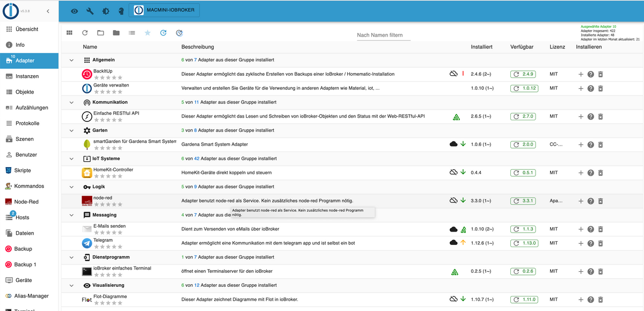The height and width of the screenshot is (311, 644).
Task: Toggle the theme brightness icon in header
Action: [105, 11]
